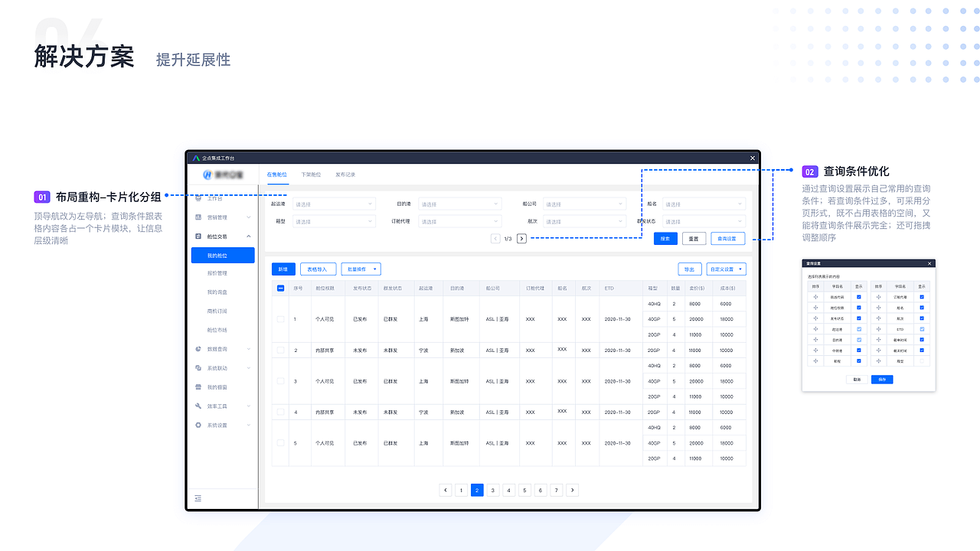Switch to the 发布记录 tab
This screenshot has width=980, height=551.
(345, 175)
